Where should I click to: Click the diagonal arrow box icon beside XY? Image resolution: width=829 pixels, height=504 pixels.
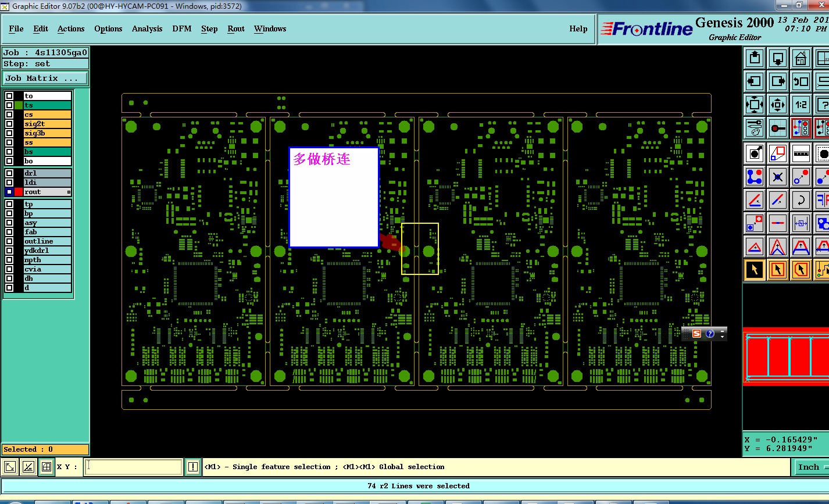coord(10,467)
